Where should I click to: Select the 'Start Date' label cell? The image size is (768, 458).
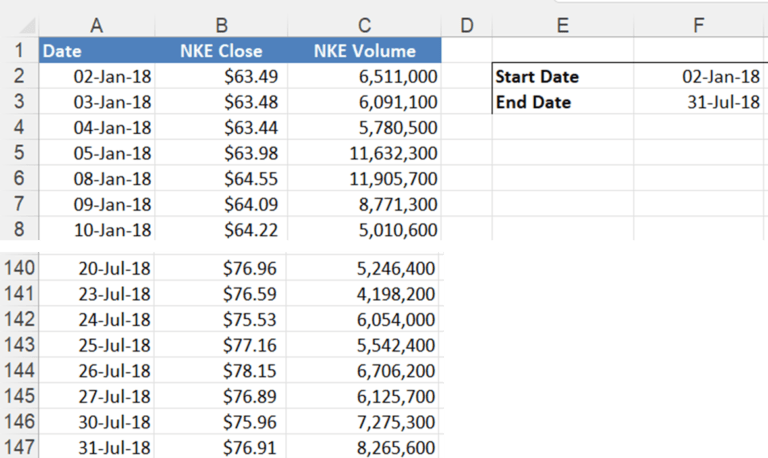[x=563, y=76]
